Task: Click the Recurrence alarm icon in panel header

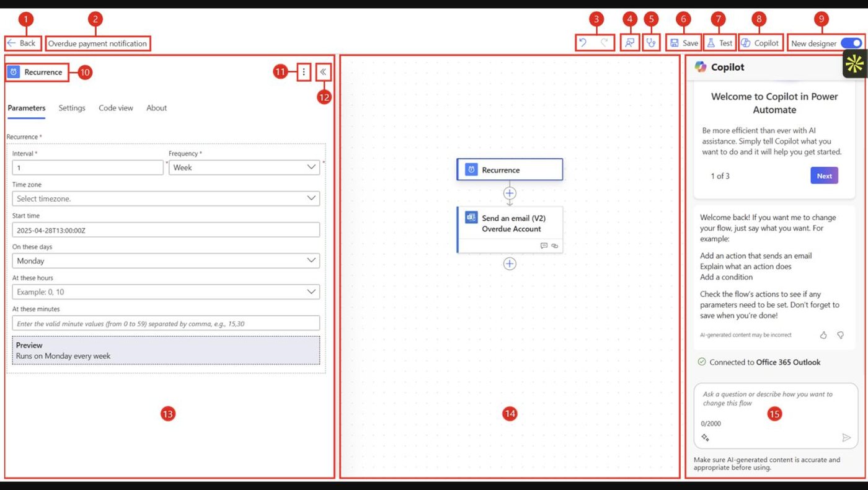Action: (14, 72)
